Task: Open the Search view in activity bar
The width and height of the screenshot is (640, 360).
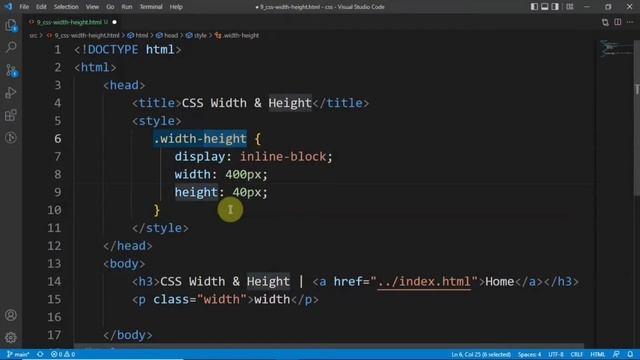Action: coord(11,47)
